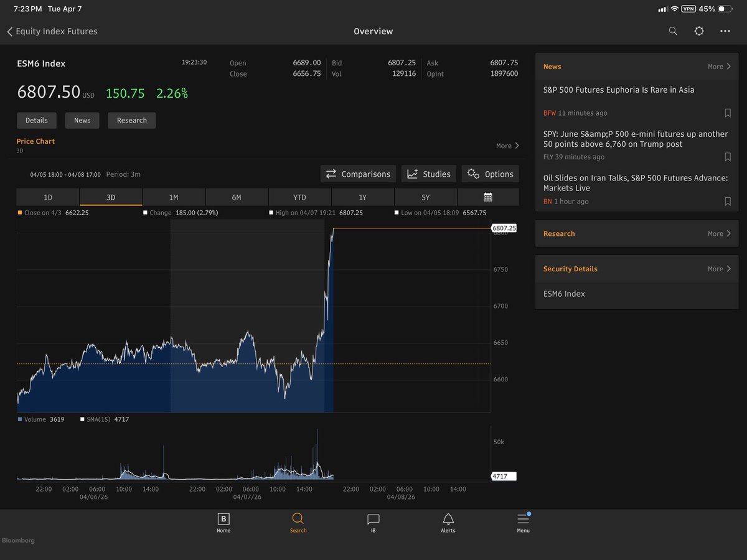Click the Vol value 129116
747x560 pixels.
404,73
